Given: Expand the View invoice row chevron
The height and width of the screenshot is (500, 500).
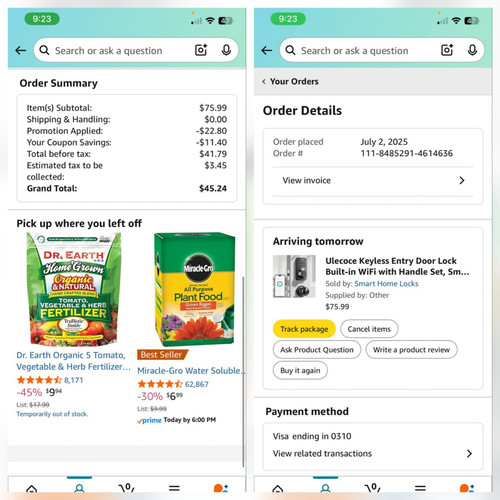Looking at the screenshot, I should click(462, 180).
